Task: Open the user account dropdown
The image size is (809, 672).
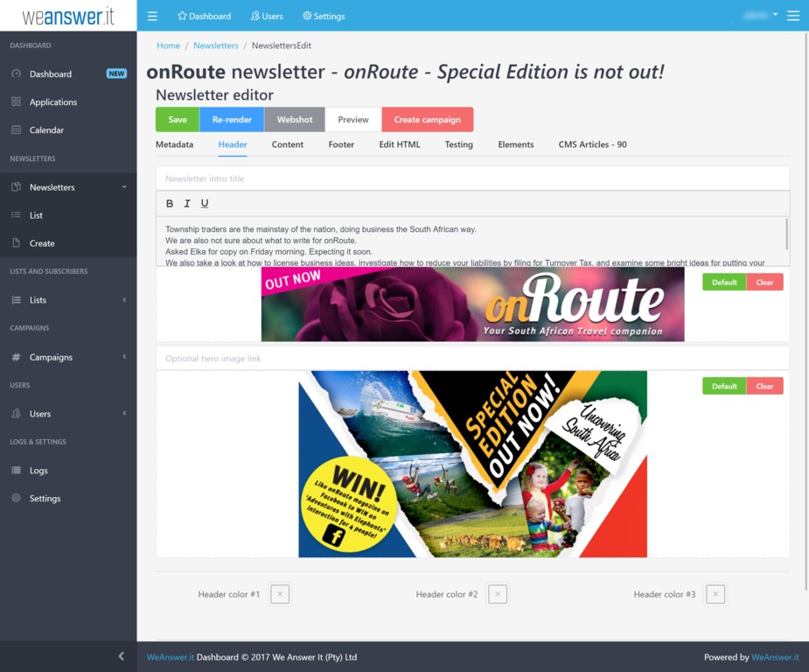Action: 759,15
